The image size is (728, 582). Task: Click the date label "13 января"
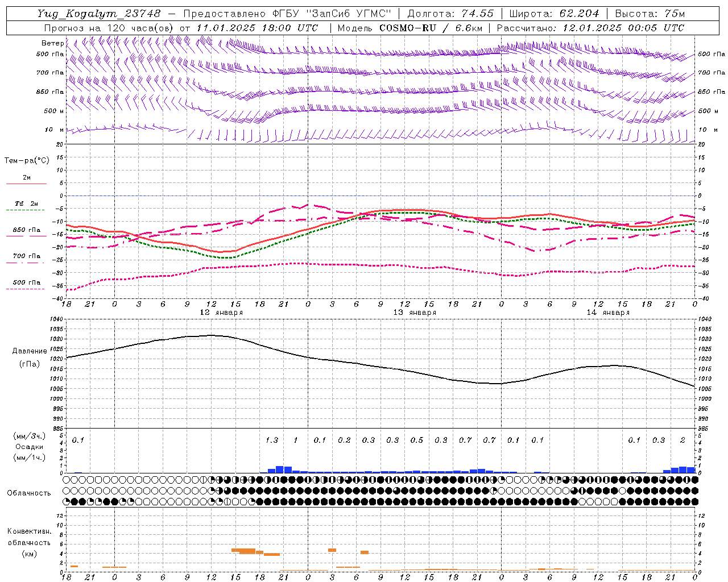tap(415, 313)
